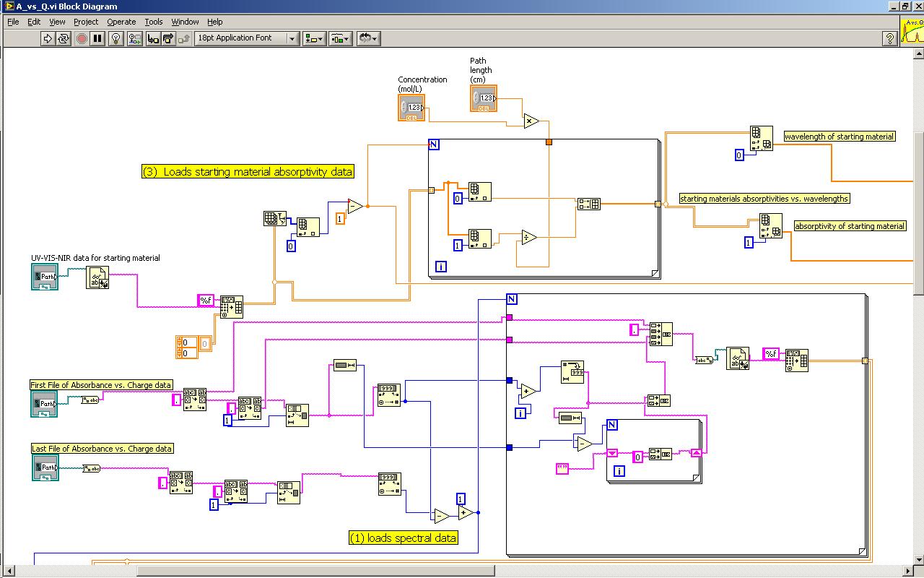Select the Increment node near loads spectral data
This screenshot has height=578, width=924.
tap(466, 512)
